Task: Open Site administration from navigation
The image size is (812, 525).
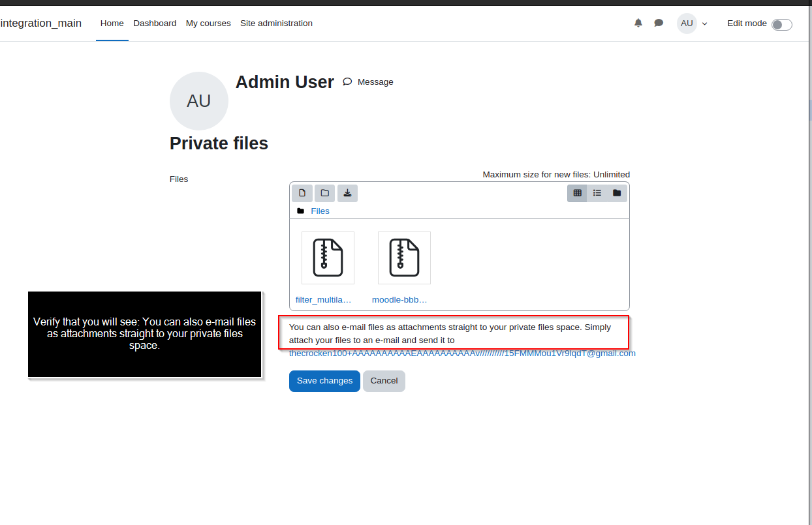Action: coord(276,23)
